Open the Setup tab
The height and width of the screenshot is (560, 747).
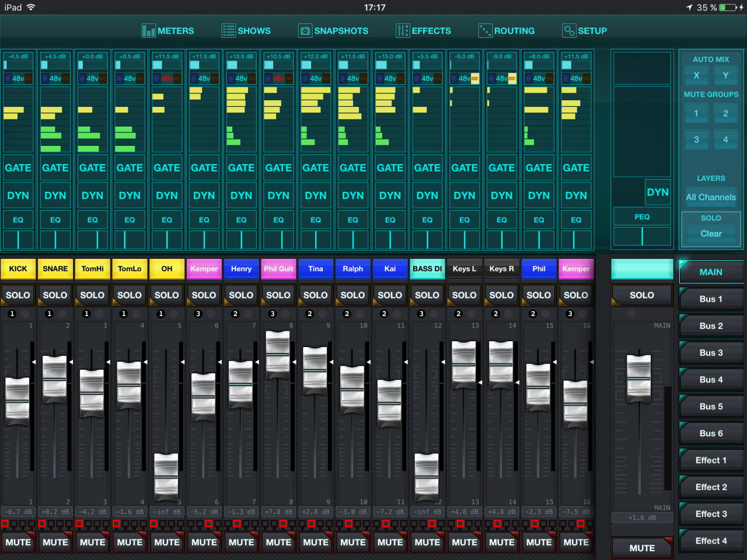pyautogui.click(x=585, y=30)
